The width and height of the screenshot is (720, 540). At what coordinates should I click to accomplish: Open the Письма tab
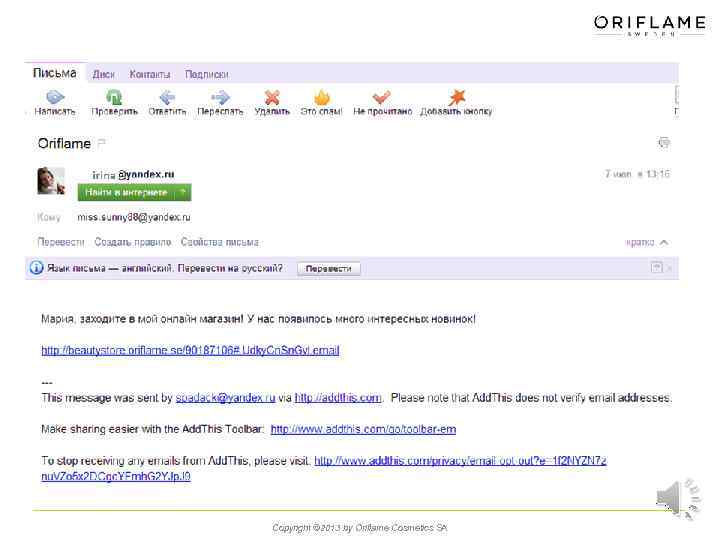(x=55, y=73)
